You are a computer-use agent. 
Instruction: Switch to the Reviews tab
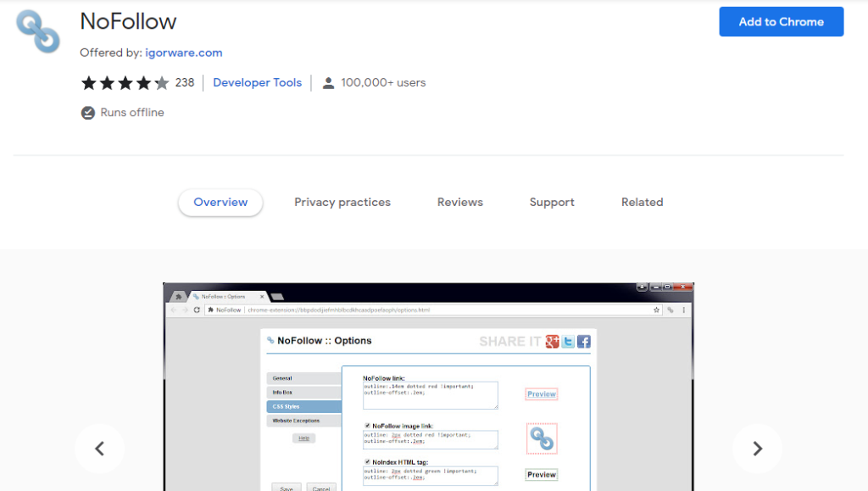pyautogui.click(x=459, y=202)
